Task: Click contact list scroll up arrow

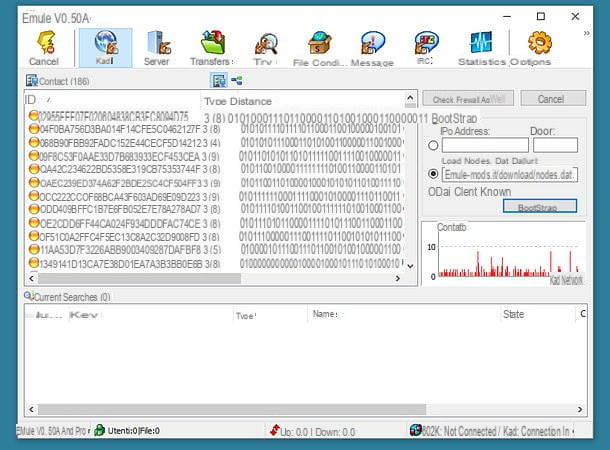Action: pos(410,98)
